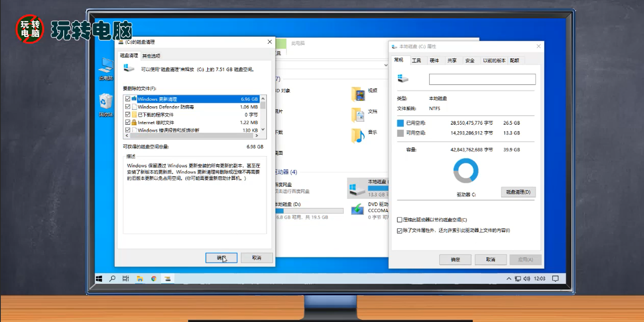Click the taskbar clock 12:03
644x322 pixels.
(x=539, y=279)
